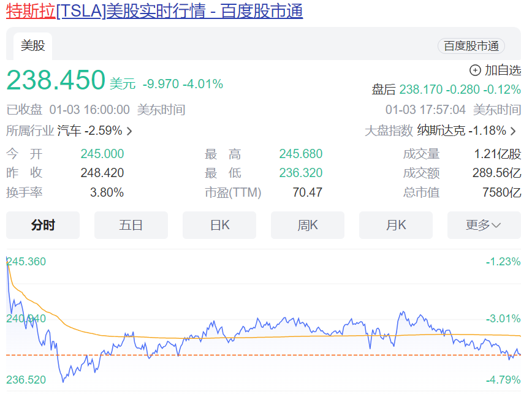Expand the 纳斯达克 index chevron

click(514, 131)
